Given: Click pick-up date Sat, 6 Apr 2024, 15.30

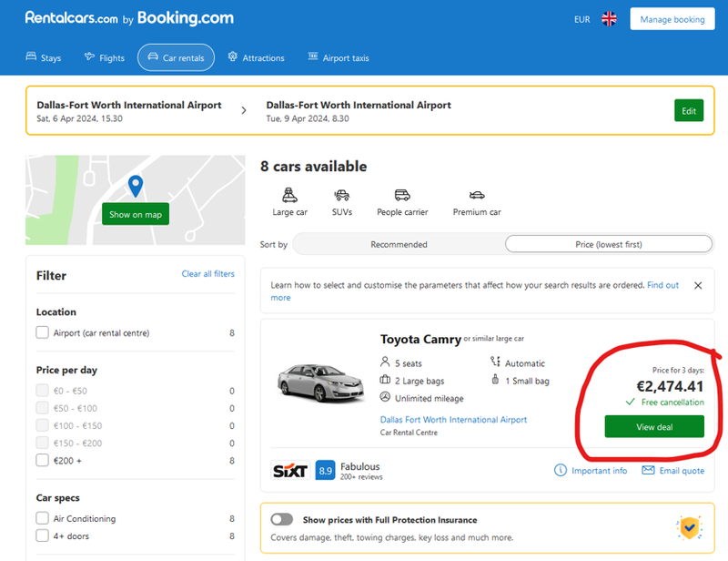Looking at the screenshot, I should pos(79,118).
